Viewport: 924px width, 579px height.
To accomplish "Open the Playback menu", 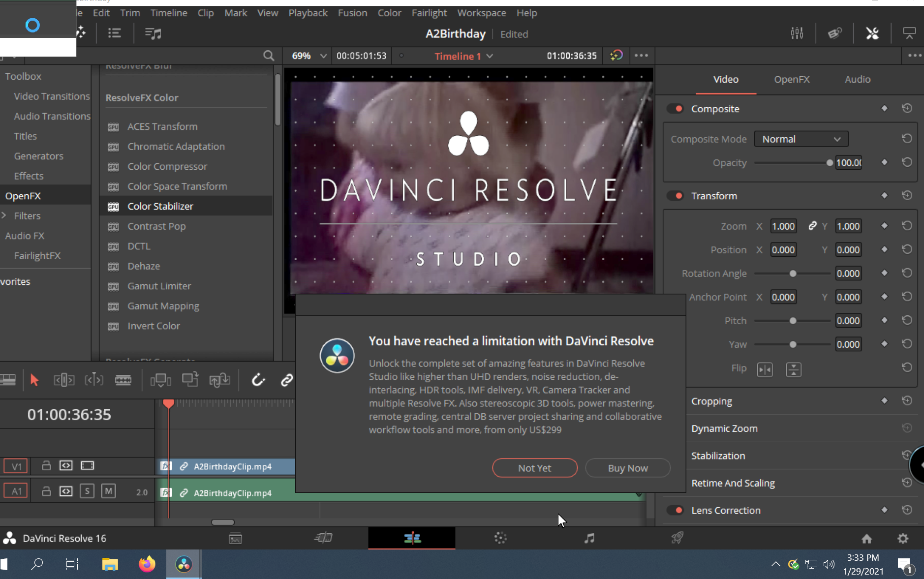I will click(308, 13).
